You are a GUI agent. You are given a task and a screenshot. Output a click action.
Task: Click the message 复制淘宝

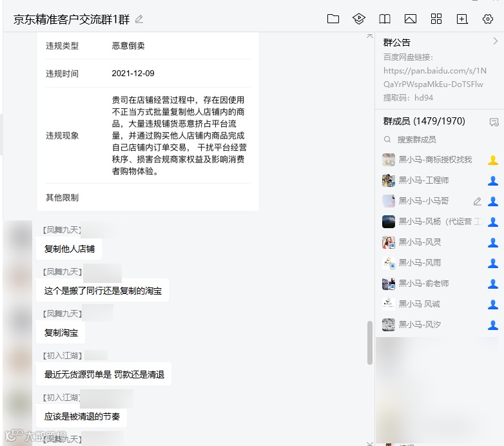coord(61,333)
